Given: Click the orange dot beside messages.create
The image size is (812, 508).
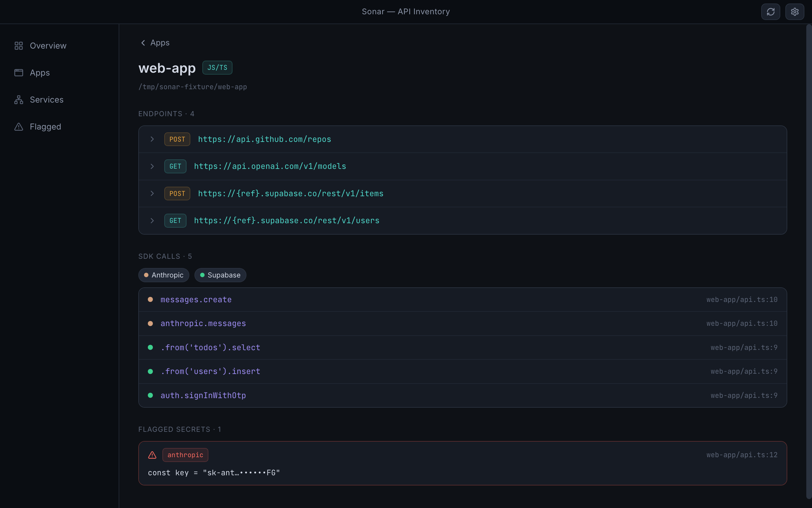Looking at the screenshot, I should click(x=150, y=299).
